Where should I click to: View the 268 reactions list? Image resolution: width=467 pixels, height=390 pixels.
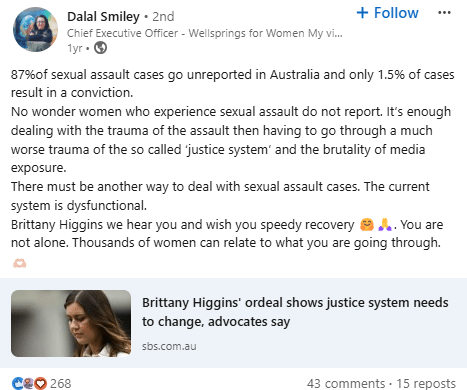coord(60,383)
